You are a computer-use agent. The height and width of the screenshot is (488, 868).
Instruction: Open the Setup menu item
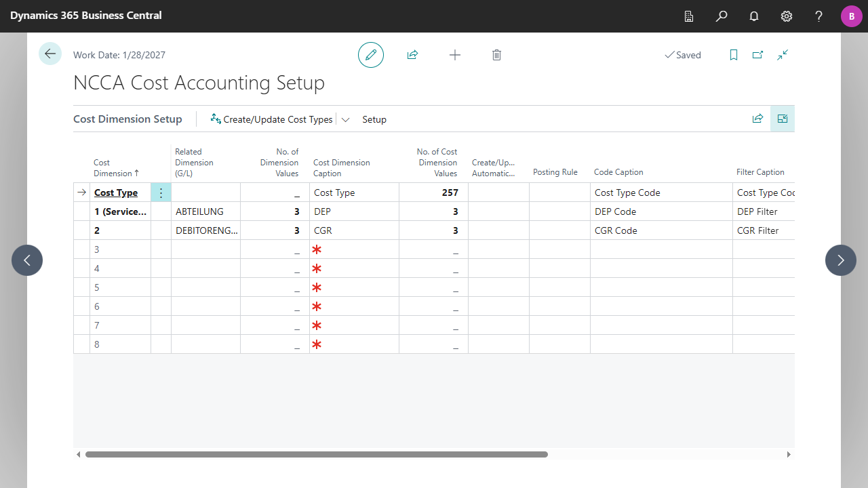[x=374, y=119]
